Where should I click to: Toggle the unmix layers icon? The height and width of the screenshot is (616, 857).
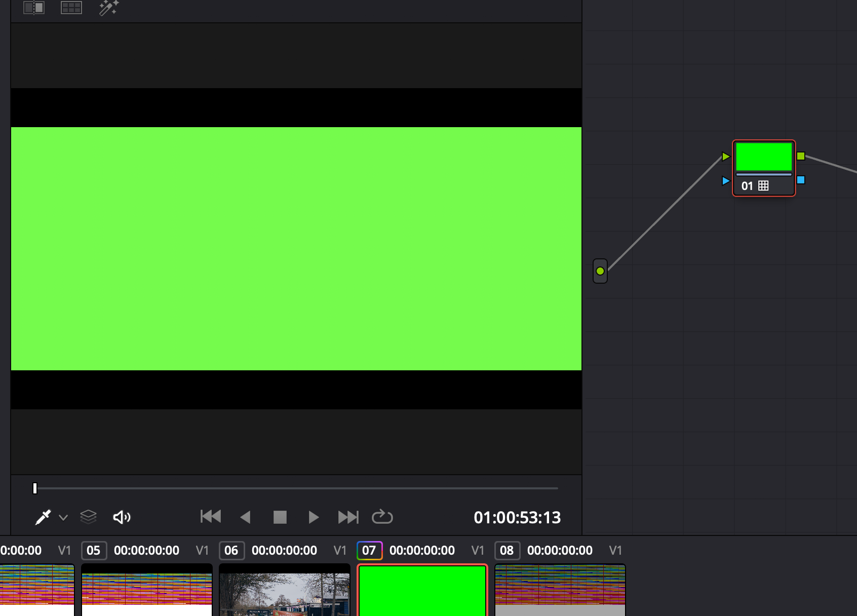point(88,517)
